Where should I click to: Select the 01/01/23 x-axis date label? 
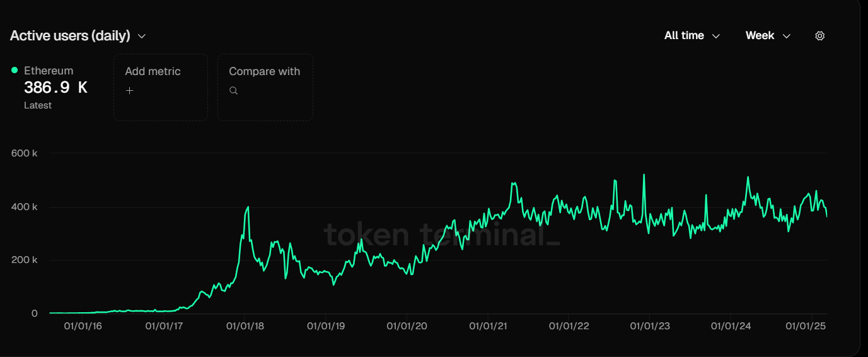click(x=650, y=326)
